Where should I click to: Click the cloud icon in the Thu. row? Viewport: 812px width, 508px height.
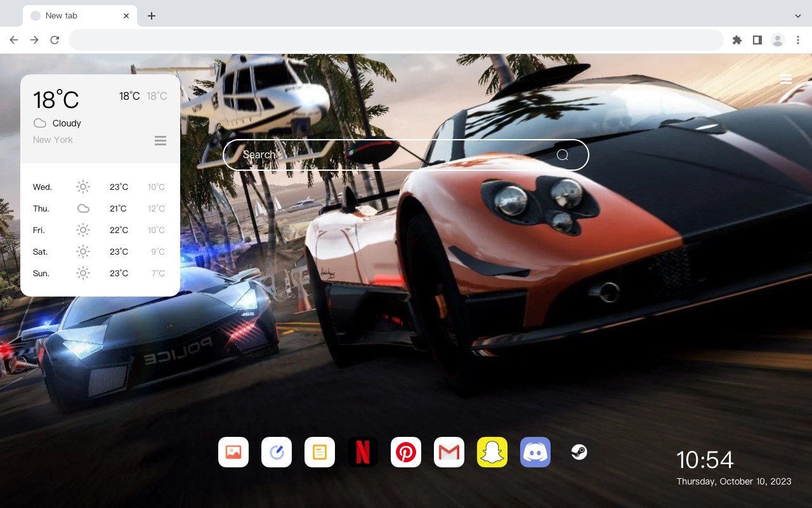[83, 208]
